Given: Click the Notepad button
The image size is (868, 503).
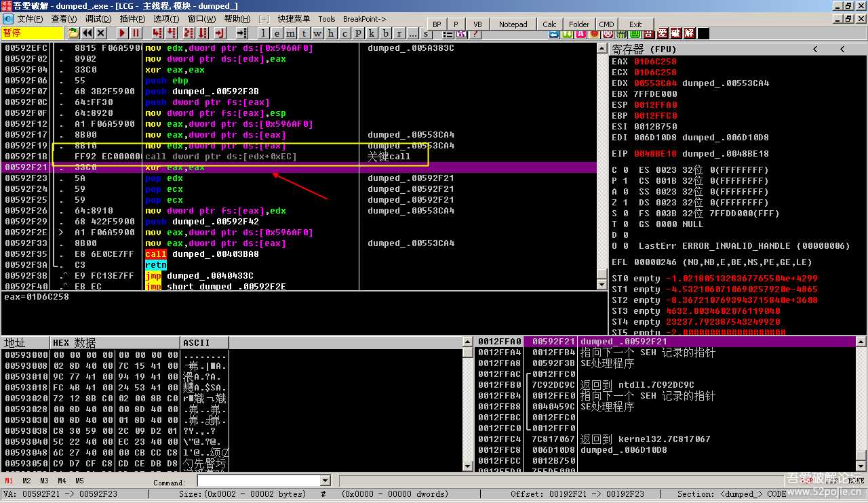Looking at the screenshot, I should pos(513,24).
